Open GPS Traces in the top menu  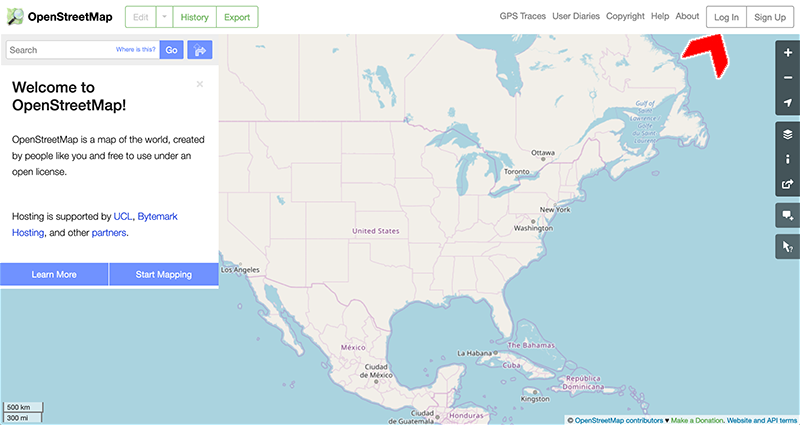coord(522,16)
